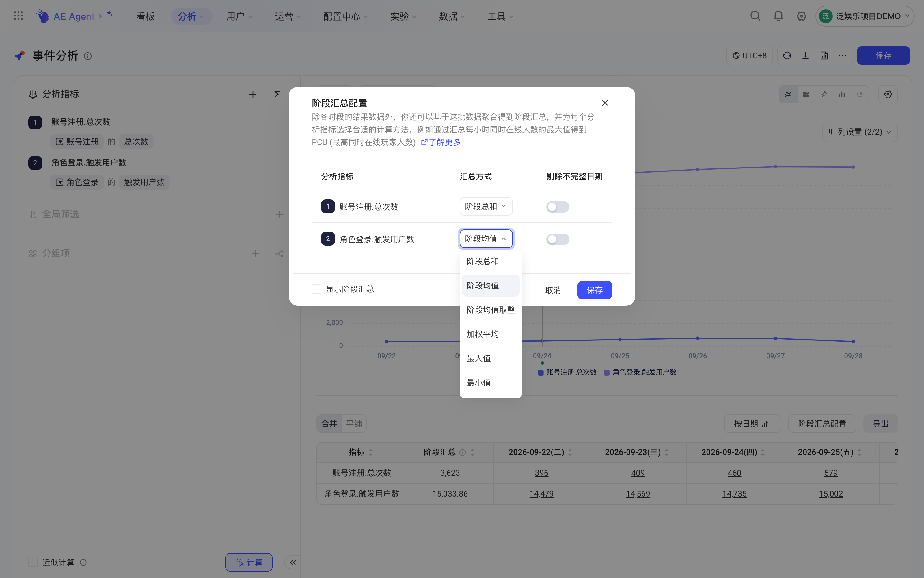Add a 分组项 with plus icon

255,254
